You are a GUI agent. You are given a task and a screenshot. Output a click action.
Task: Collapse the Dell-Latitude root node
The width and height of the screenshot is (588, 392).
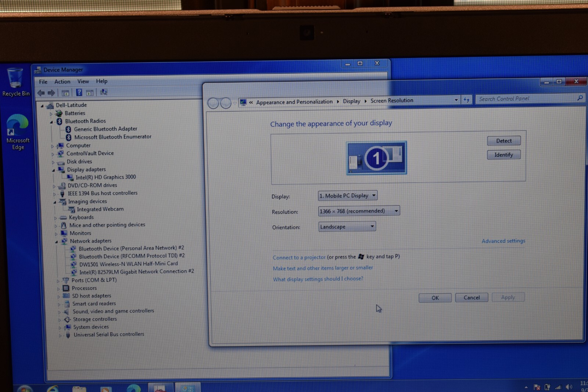[x=42, y=106]
